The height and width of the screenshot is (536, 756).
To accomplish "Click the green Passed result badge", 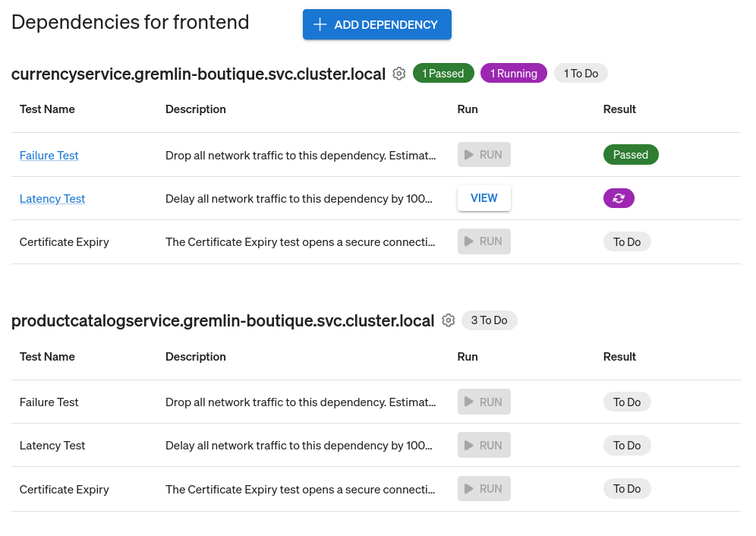I will (x=631, y=154).
